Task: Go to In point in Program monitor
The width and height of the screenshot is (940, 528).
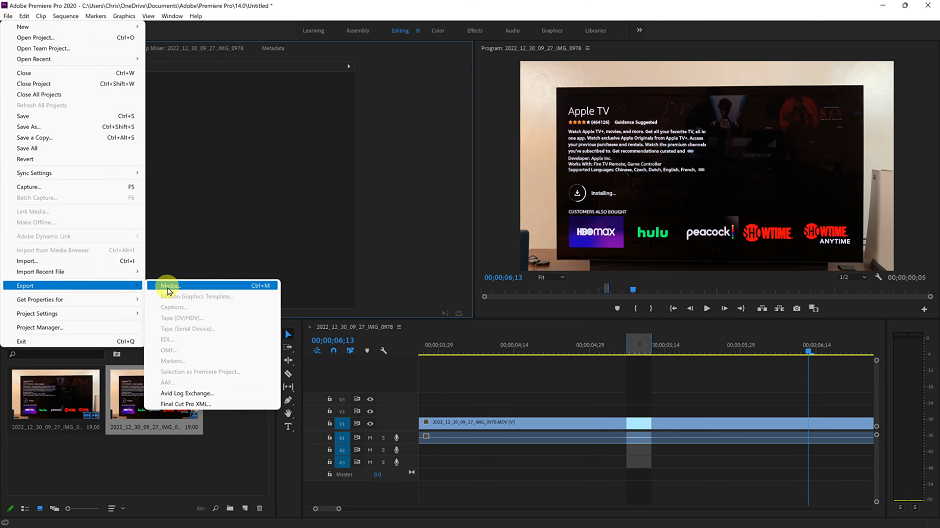Action: pos(673,308)
